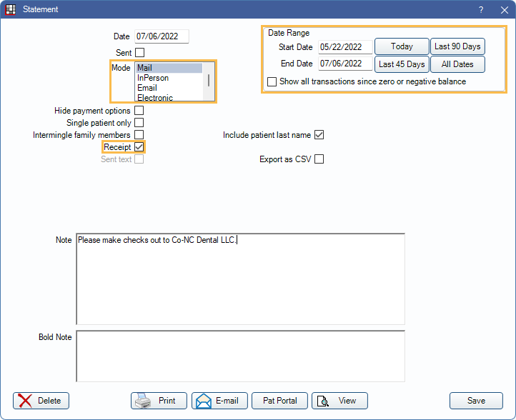
Task: Toggle the Sent checkbox
Action: (x=139, y=52)
